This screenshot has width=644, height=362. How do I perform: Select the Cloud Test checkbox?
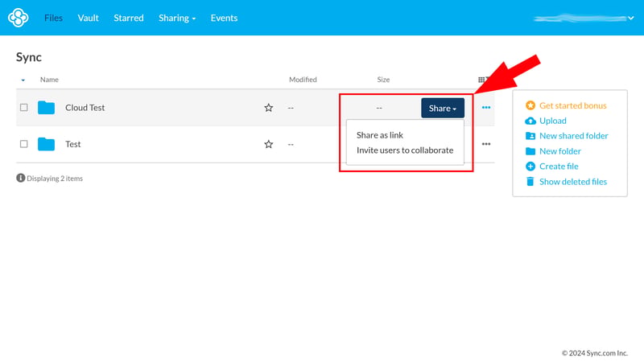24,108
